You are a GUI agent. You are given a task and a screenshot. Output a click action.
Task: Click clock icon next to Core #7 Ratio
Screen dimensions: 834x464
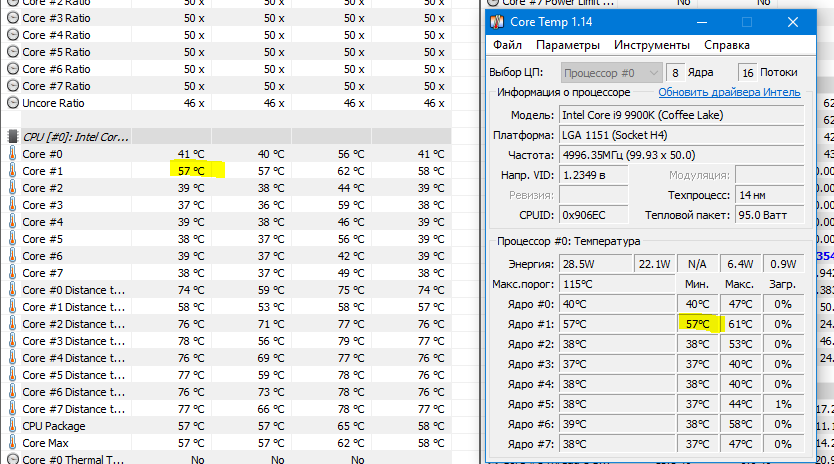[x=12, y=86]
